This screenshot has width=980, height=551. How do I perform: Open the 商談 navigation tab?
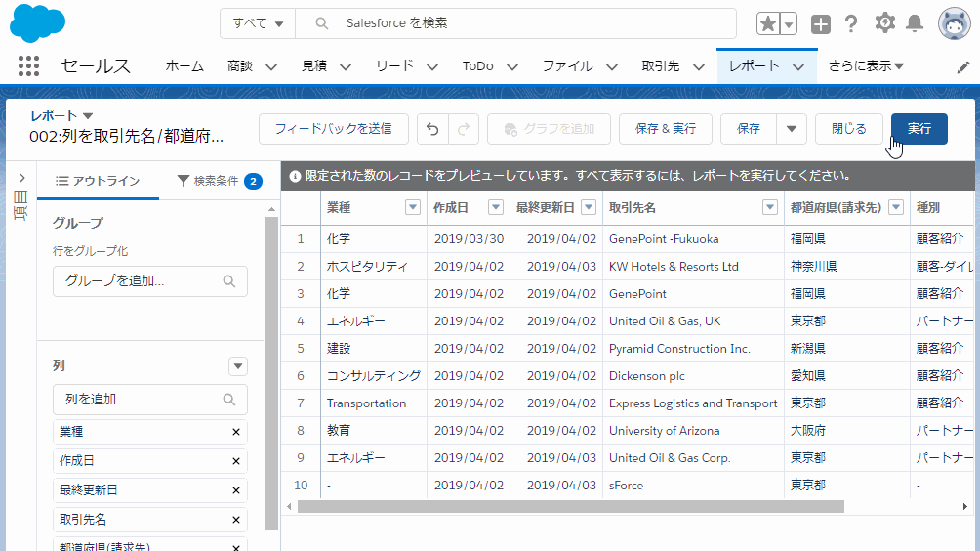point(240,66)
